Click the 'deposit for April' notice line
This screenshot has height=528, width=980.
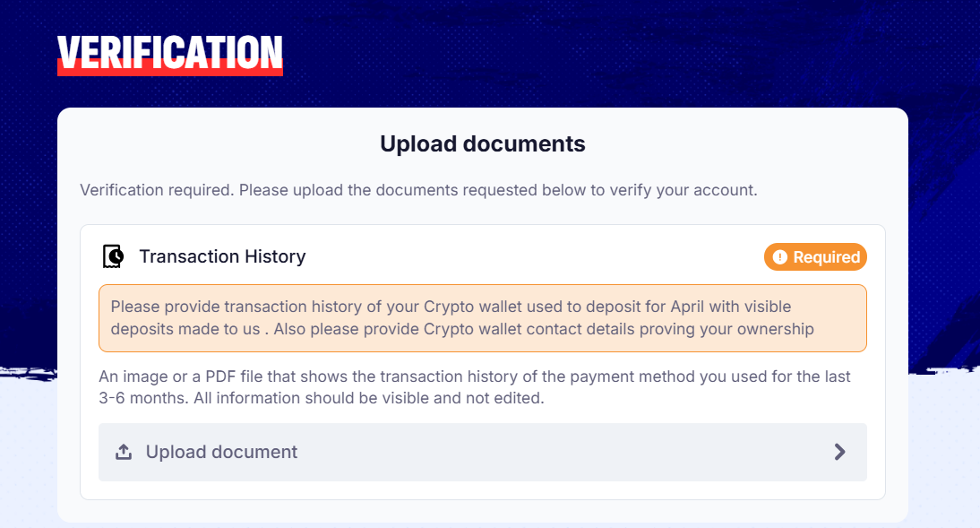451,307
